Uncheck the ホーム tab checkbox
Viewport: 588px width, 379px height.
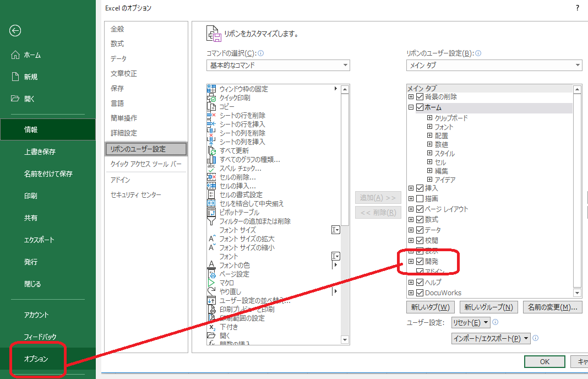tap(420, 107)
